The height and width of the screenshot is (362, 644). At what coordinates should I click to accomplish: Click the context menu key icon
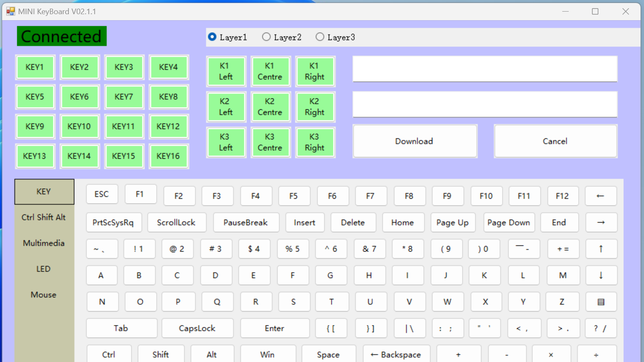tap(601, 302)
